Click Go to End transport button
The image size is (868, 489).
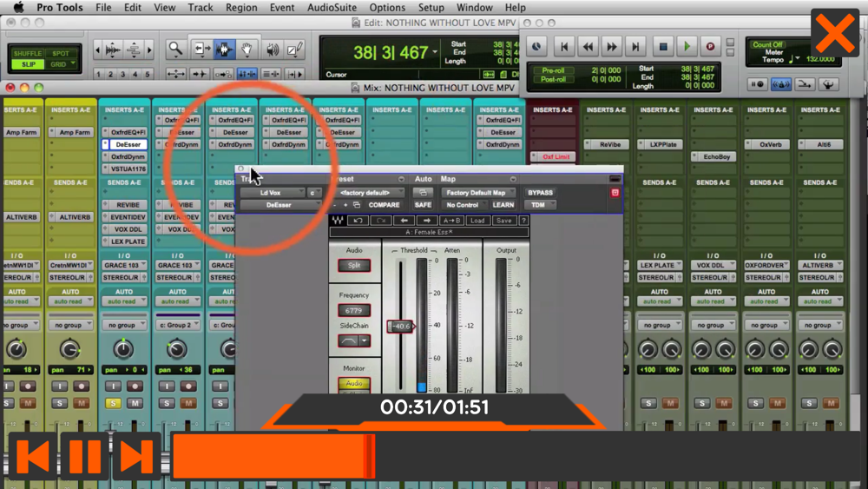[x=635, y=47]
